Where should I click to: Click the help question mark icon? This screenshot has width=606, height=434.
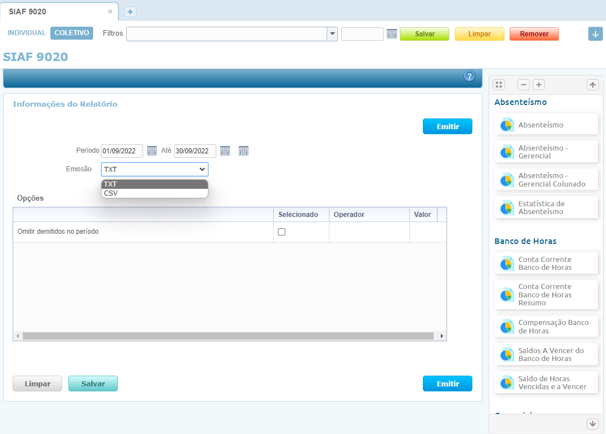[469, 77]
